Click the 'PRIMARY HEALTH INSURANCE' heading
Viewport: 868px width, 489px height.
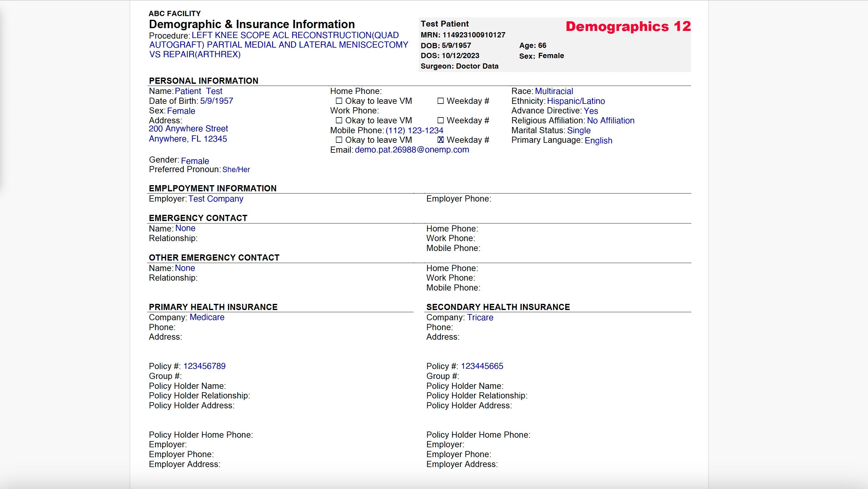pos(213,307)
